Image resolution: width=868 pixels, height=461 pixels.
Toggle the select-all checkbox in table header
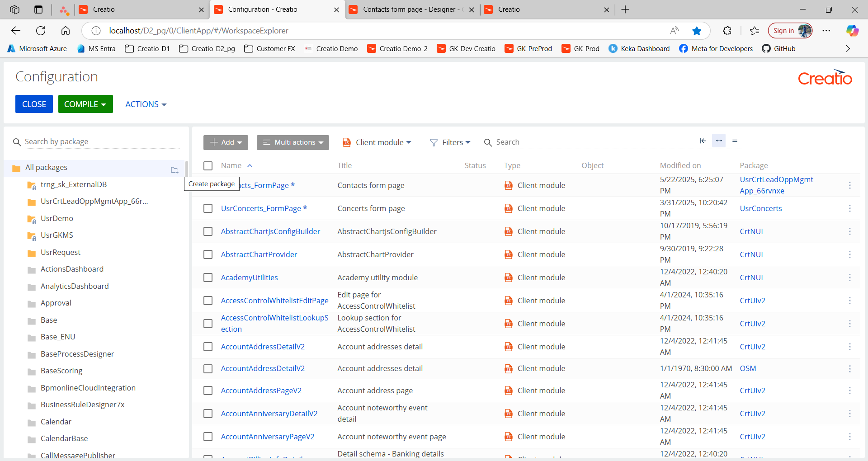(208, 166)
